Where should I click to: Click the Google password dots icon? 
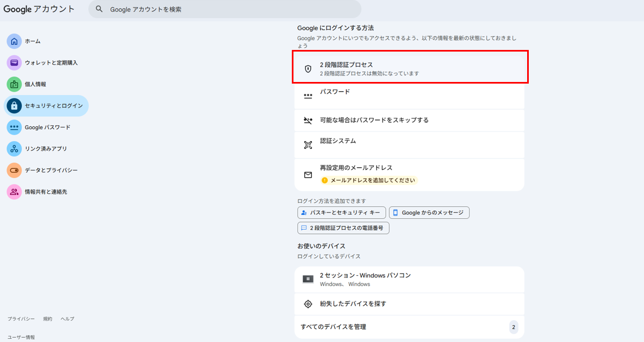click(14, 127)
